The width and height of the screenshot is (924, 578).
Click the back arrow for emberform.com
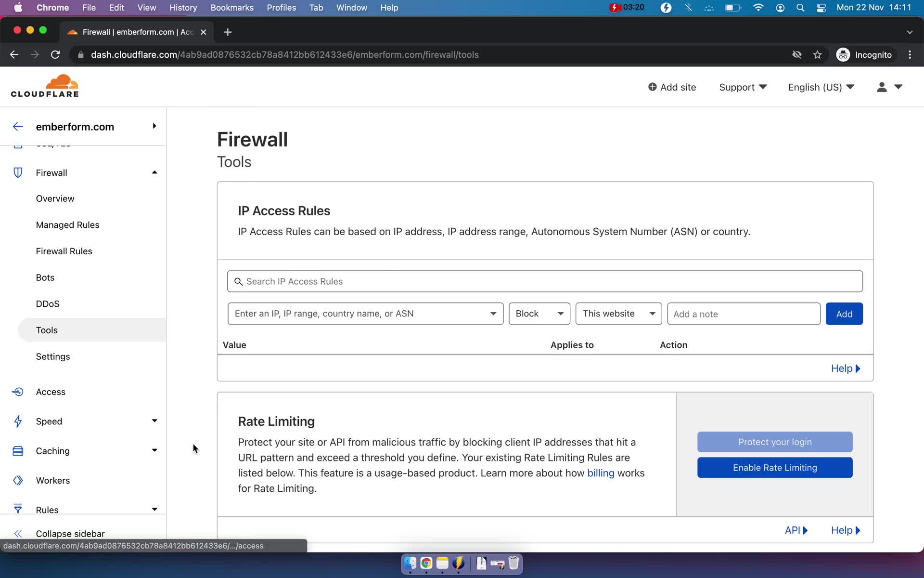coord(17,126)
